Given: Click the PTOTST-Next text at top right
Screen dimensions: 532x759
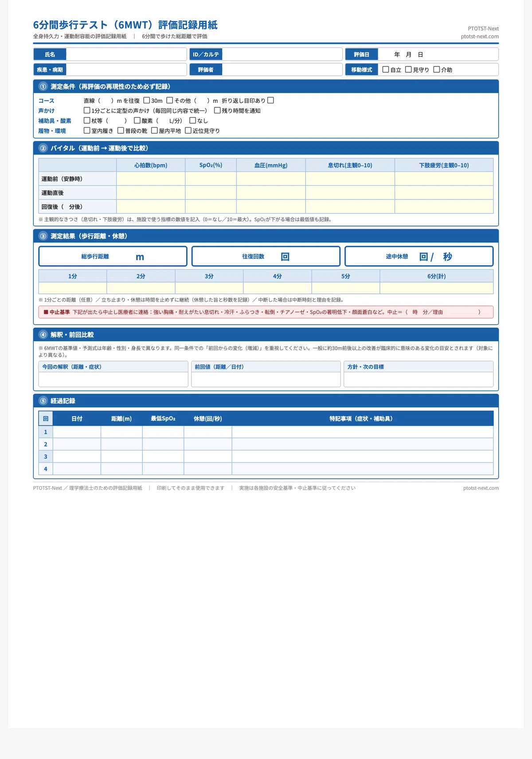Looking at the screenshot, I should [483, 28].
